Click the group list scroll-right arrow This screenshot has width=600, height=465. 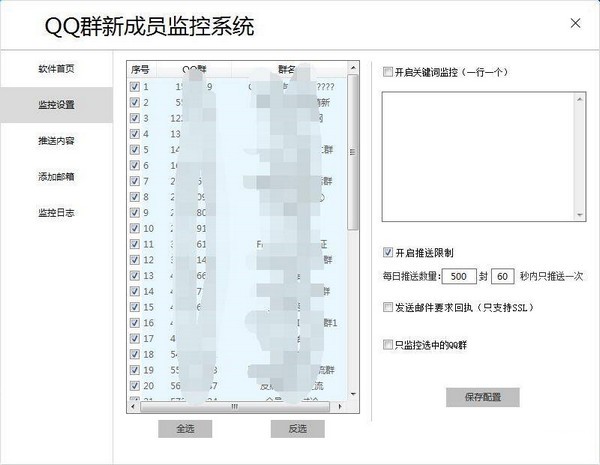(x=340, y=406)
